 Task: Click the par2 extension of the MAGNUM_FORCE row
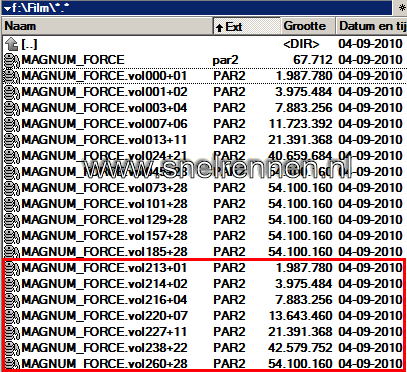(x=226, y=61)
